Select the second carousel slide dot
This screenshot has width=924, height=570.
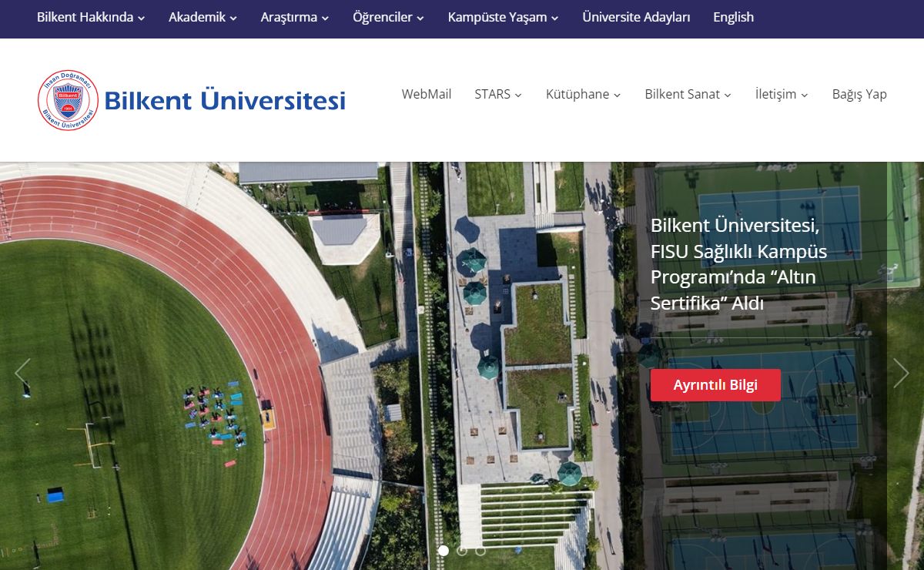click(x=462, y=551)
